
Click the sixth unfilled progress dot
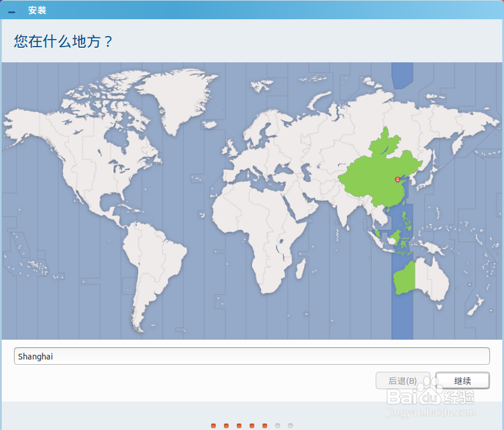click(277, 426)
